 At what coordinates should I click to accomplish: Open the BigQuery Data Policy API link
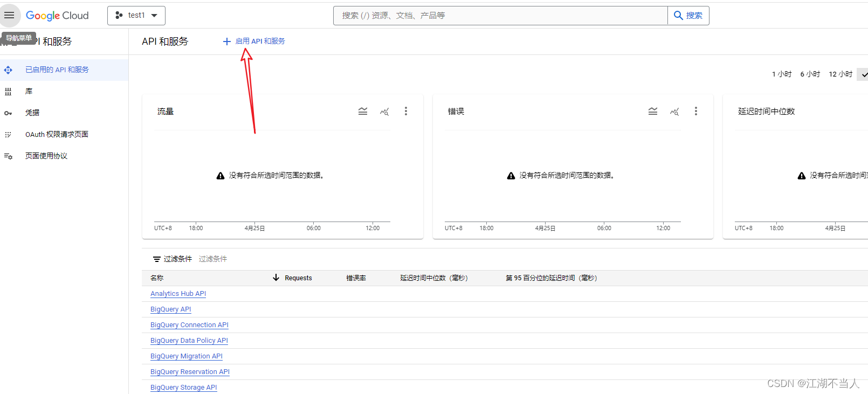pyautogui.click(x=189, y=341)
